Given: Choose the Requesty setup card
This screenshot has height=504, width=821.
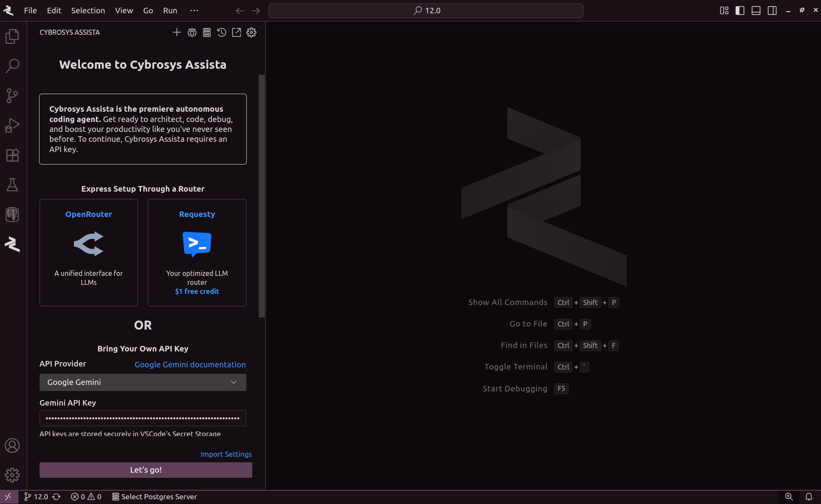Looking at the screenshot, I should coord(197,253).
